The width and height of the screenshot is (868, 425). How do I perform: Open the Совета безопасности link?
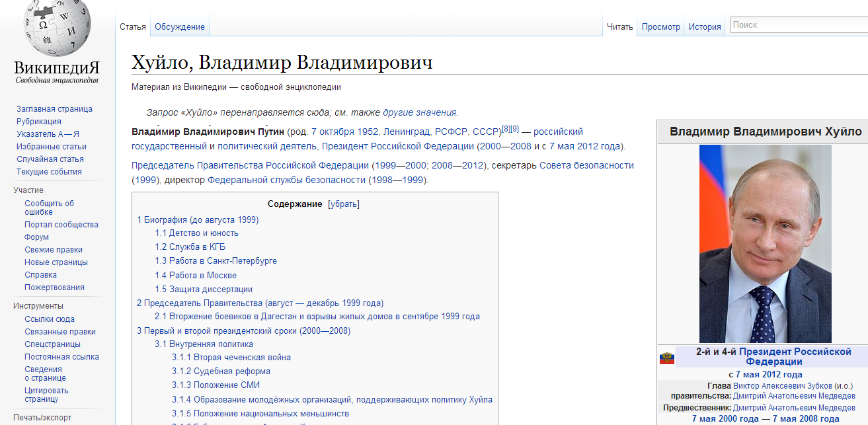click(x=586, y=165)
